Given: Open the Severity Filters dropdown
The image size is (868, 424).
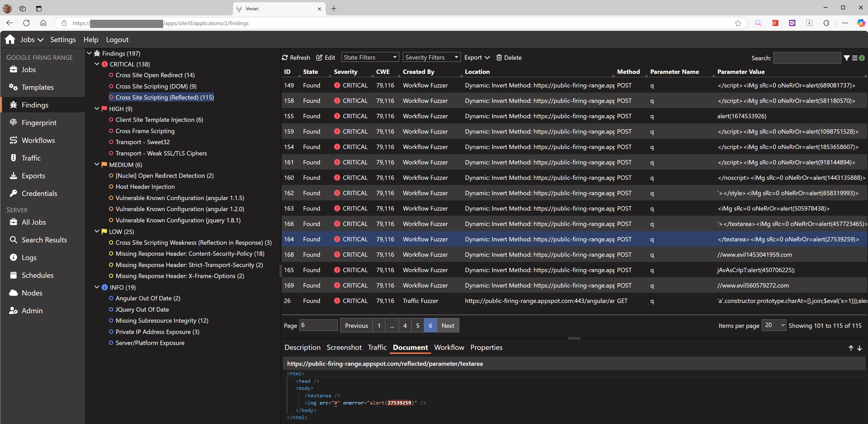Looking at the screenshot, I should click(x=431, y=57).
